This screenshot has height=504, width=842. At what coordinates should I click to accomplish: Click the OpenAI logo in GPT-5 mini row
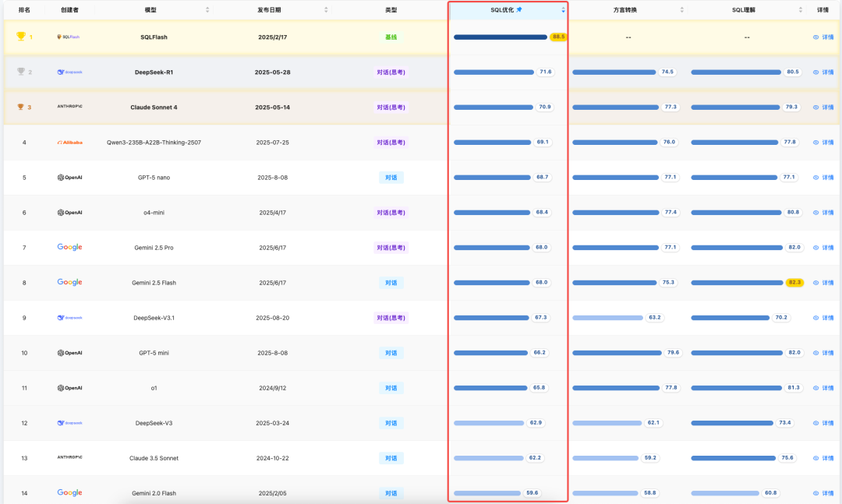(70, 353)
